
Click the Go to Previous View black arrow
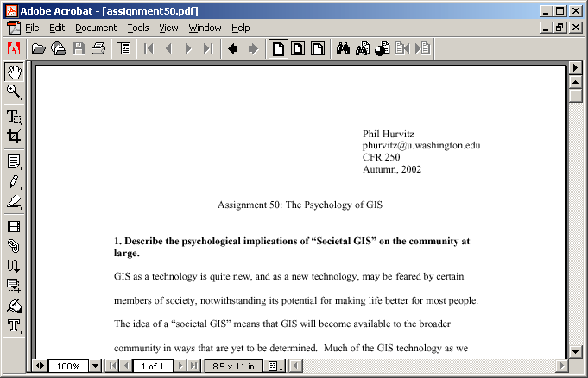pyautogui.click(x=233, y=48)
